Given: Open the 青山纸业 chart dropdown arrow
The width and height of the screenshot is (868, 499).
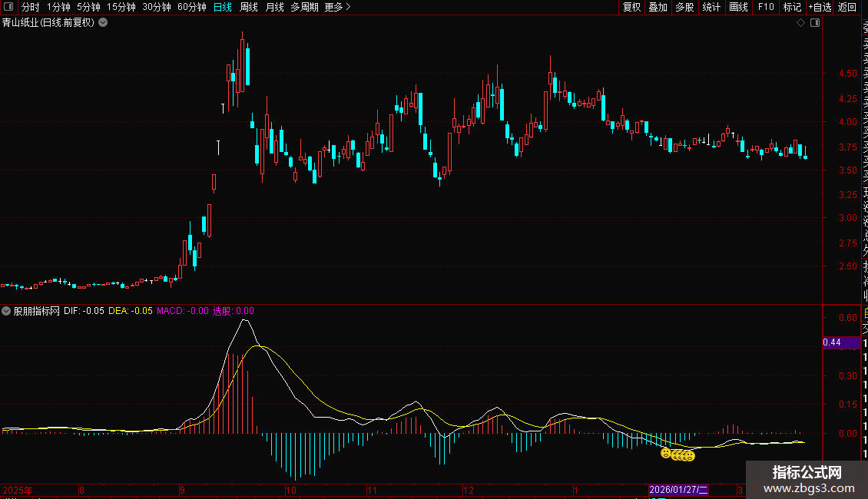Looking at the screenshot, I should point(103,23).
